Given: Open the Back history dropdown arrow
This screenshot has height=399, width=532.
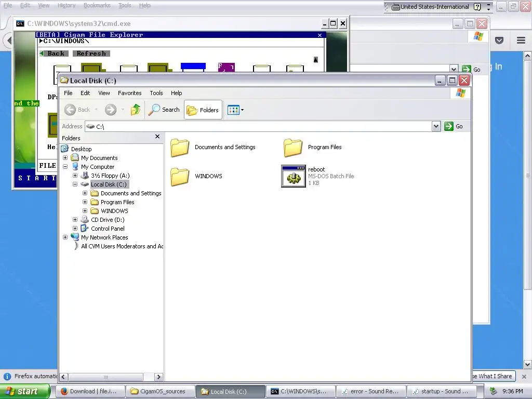Looking at the screenshot, I should pyautogui.click(x=96, y=110).
